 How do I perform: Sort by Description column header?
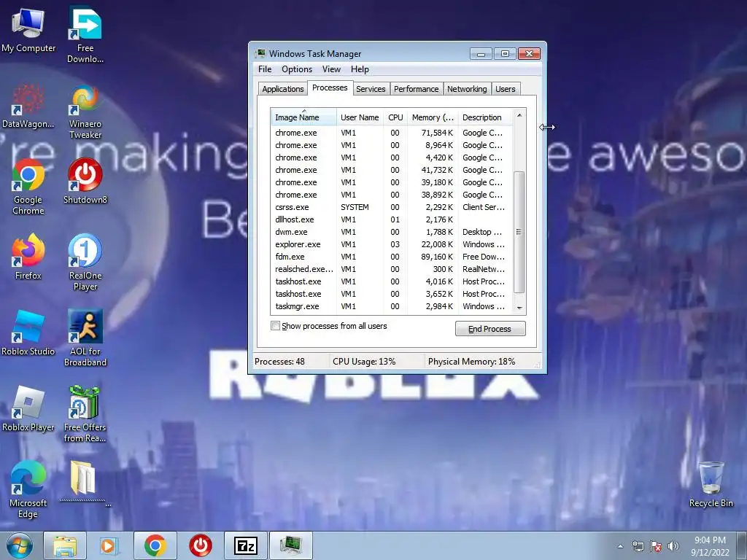click(x=485, y=117)
